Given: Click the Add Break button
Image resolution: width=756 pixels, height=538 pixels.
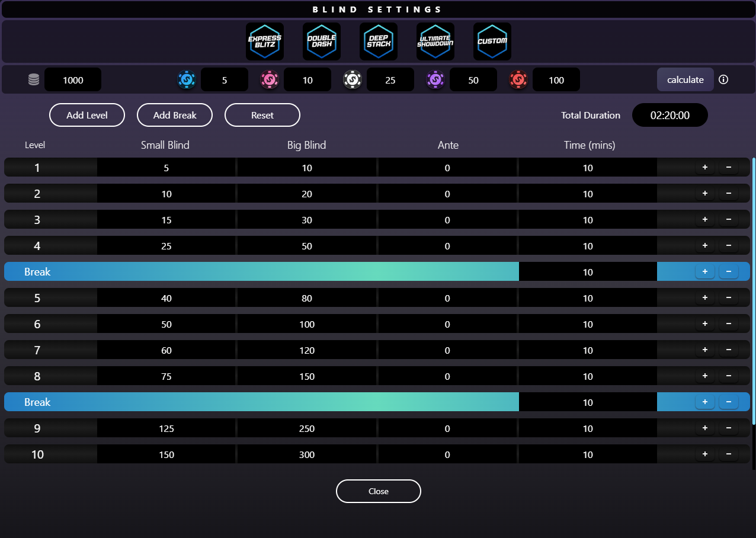Looking at the screenshot, I should point(175,115).
